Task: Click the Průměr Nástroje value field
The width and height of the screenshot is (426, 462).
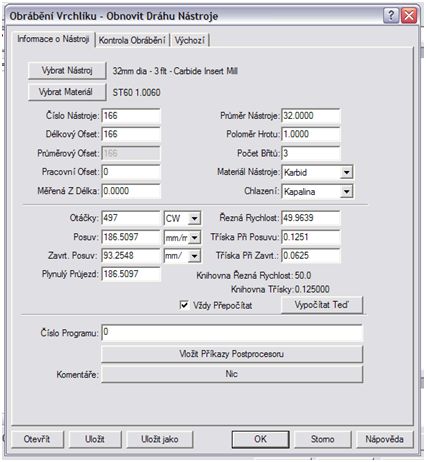Action: tap(311, 116)
